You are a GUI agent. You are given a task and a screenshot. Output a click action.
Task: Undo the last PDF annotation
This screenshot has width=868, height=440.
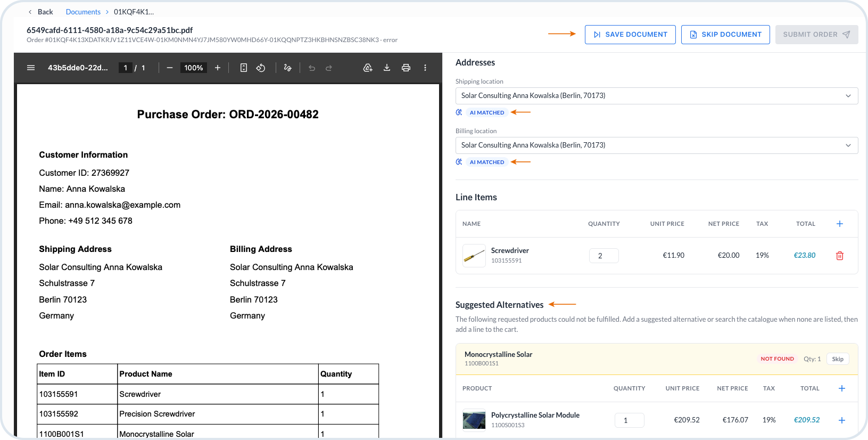tap(312, 68)
